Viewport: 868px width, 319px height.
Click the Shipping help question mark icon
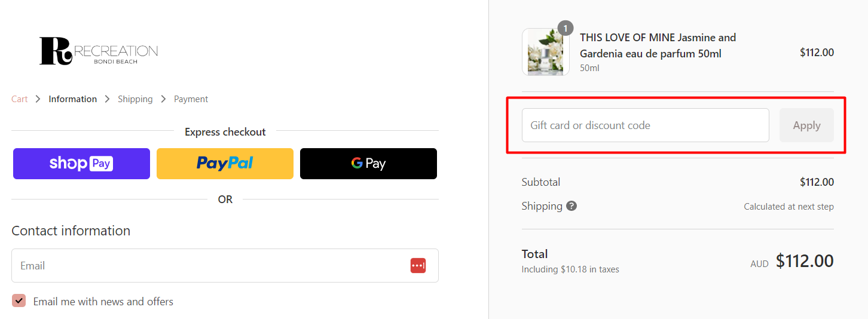click(571, 206)
